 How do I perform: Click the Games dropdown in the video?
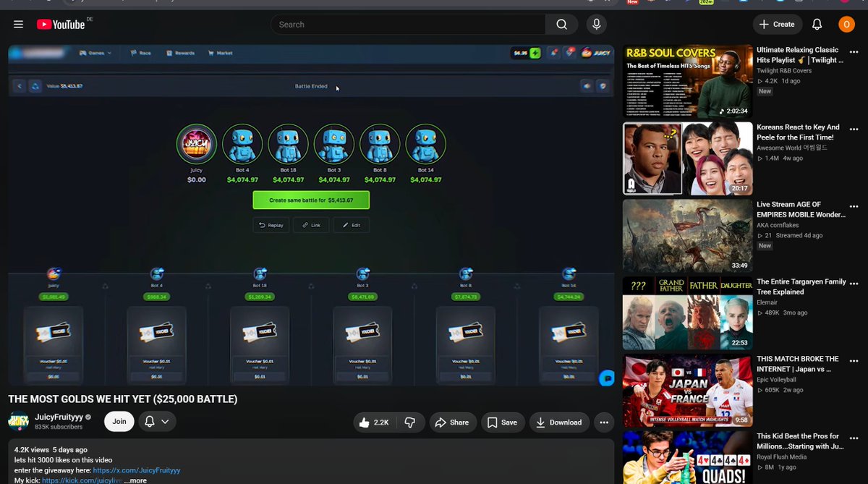coord(95,53)
